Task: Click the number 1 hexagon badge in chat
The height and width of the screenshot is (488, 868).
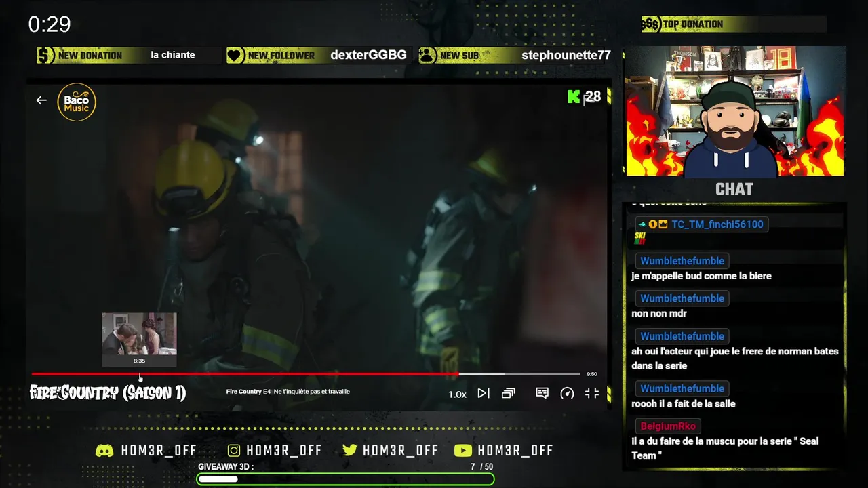Action: 653,224
